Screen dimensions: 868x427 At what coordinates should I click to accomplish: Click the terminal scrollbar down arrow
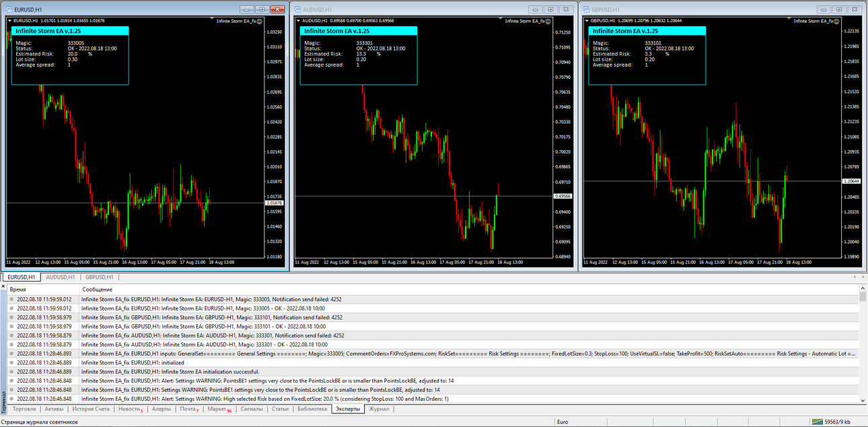coord(863,400)
